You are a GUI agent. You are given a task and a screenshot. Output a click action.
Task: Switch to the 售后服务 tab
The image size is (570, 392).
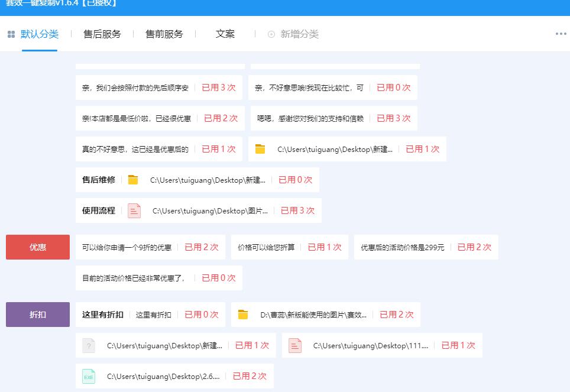(x=102, y=34)
